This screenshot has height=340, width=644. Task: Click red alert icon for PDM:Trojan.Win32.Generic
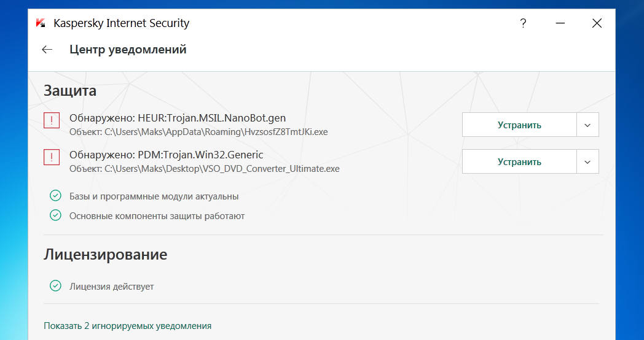coord(52,158)
